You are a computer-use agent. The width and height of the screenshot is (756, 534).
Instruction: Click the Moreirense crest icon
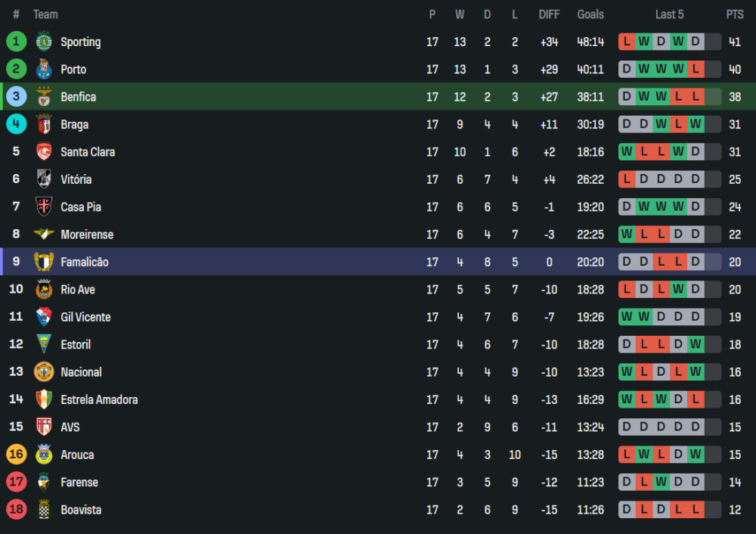(44, 234)
